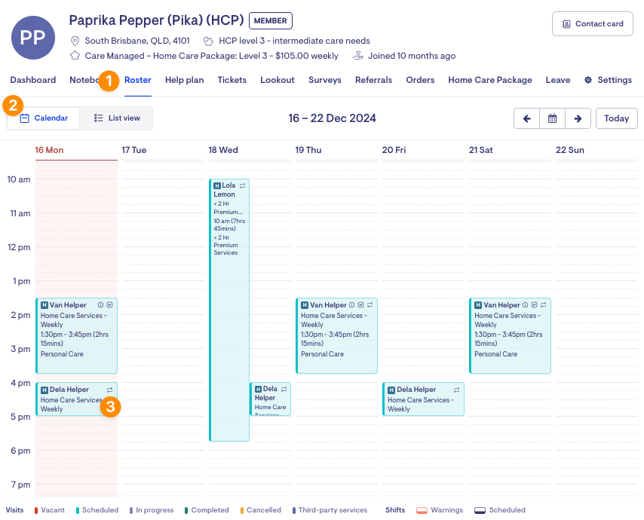Click the previous week arrow button

526,119
